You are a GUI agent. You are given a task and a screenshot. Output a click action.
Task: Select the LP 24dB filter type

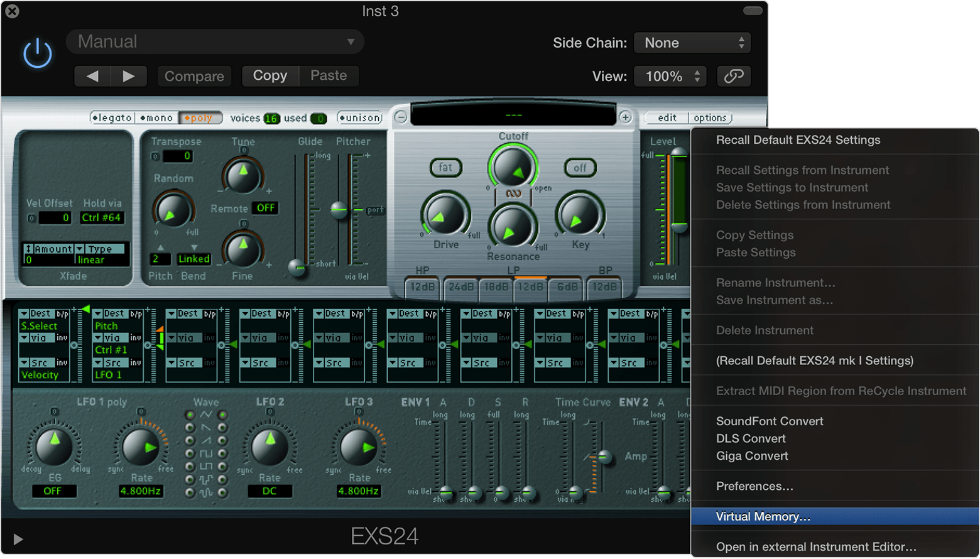point(460,287)
